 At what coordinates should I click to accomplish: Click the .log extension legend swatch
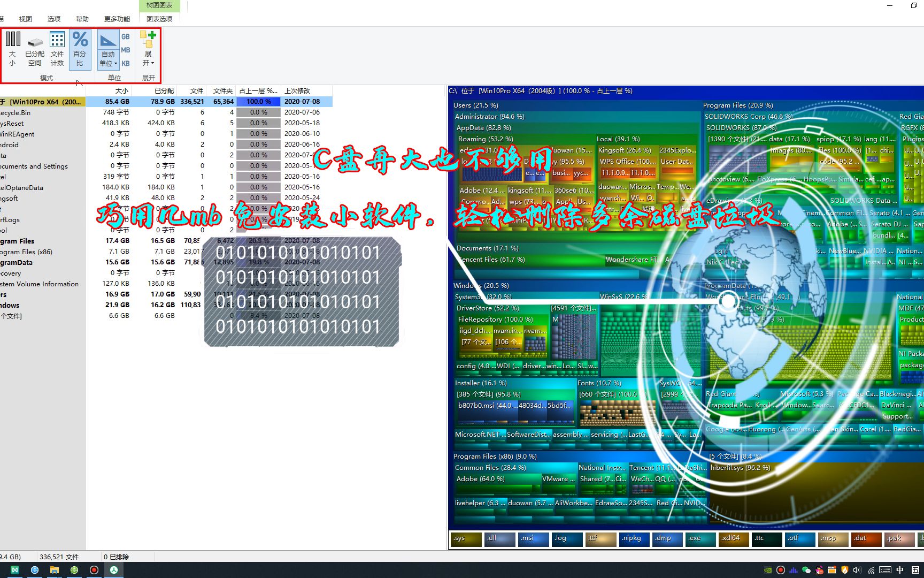567,539
